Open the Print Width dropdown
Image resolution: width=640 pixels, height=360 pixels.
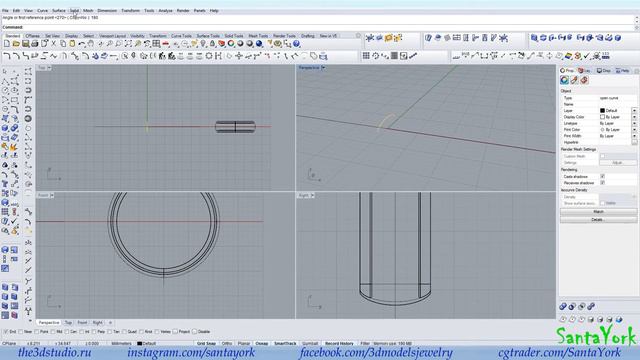[x=634, y=136]
